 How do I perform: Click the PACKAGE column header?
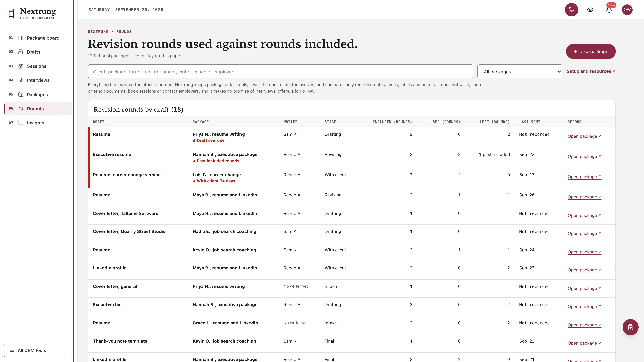201,122
